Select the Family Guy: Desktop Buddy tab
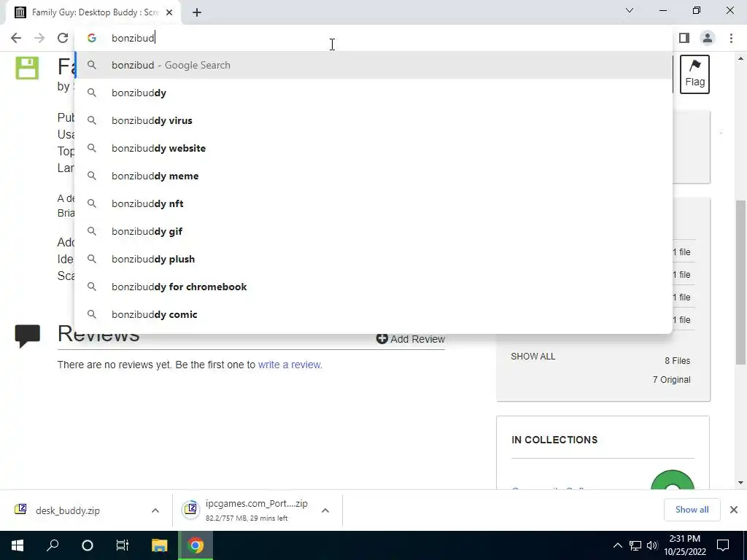 (x=94, y=13)
